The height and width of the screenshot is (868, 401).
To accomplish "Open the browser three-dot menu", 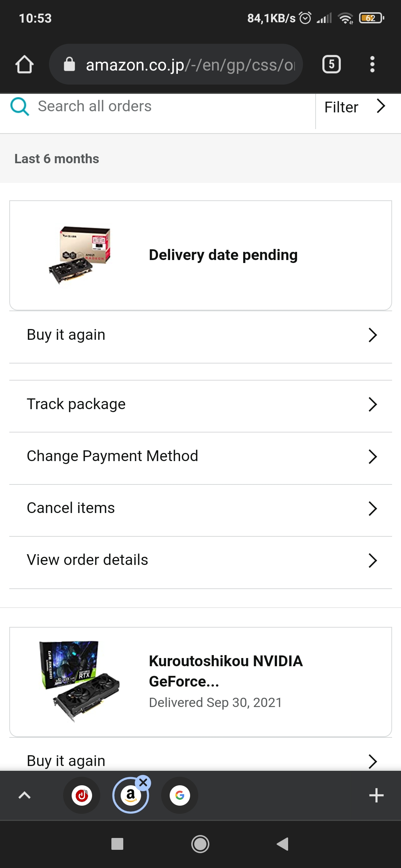I will pos(372,65).
